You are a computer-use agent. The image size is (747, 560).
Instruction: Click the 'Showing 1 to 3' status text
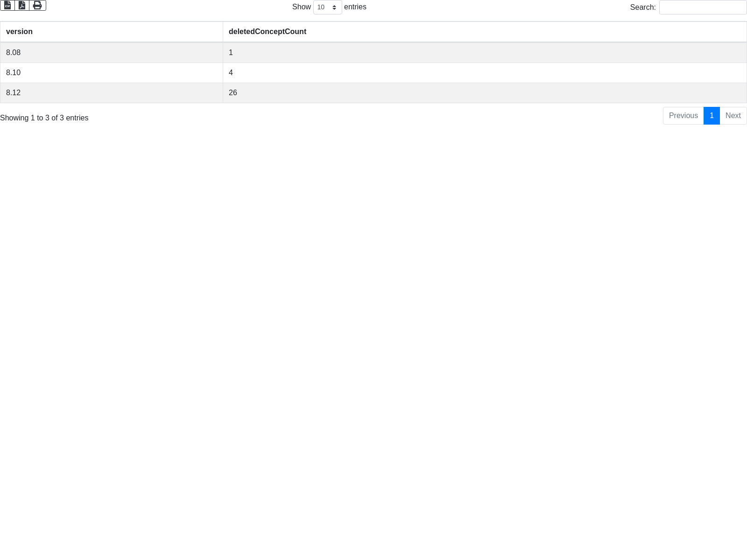[44, 118]
